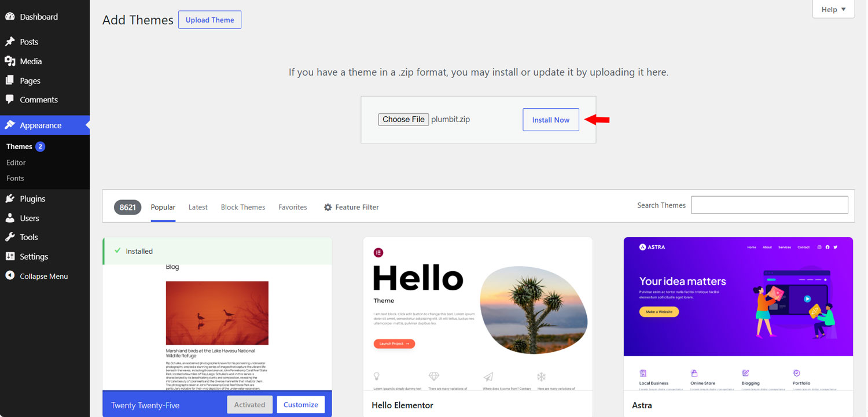Select the Appearance menu label
Viewport: 868px width, 417px height.
tap(41, 125)
